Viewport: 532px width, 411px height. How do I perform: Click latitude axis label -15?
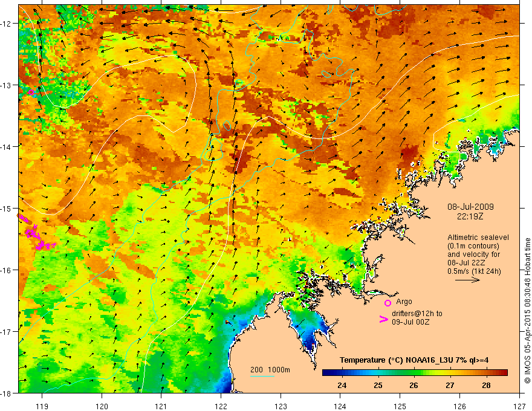tap(7, 208)
